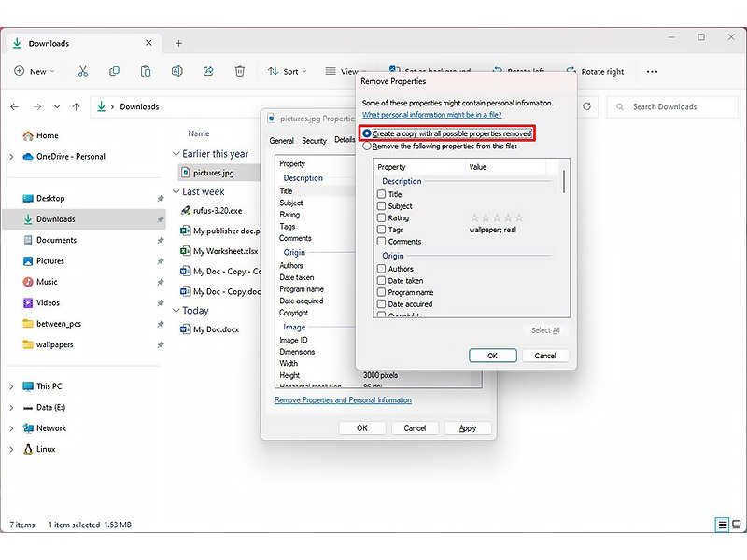Click Rotate right in toolbar
Viewport: 747px width, 560px height.
click(x=596, y=72)
